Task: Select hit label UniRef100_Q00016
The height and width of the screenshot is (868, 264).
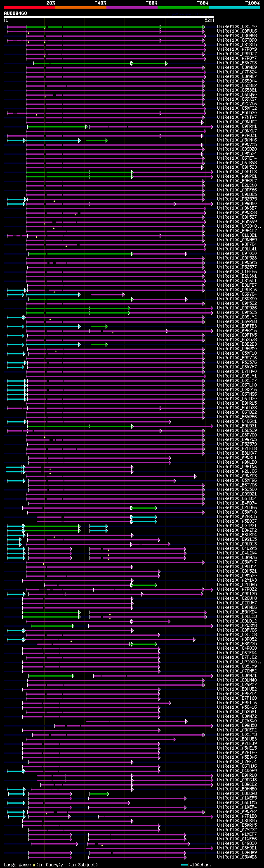Action: pyautogui.click(x=237, y=390)
